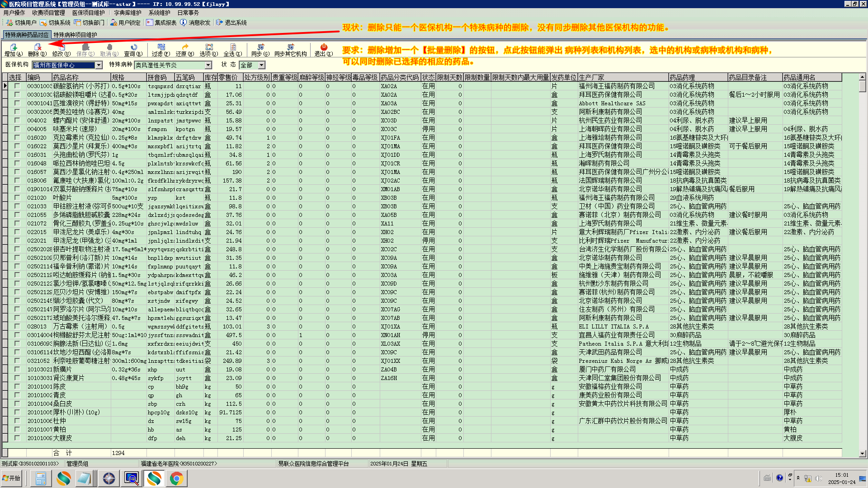Click the 消息收发 message icon

184,23
